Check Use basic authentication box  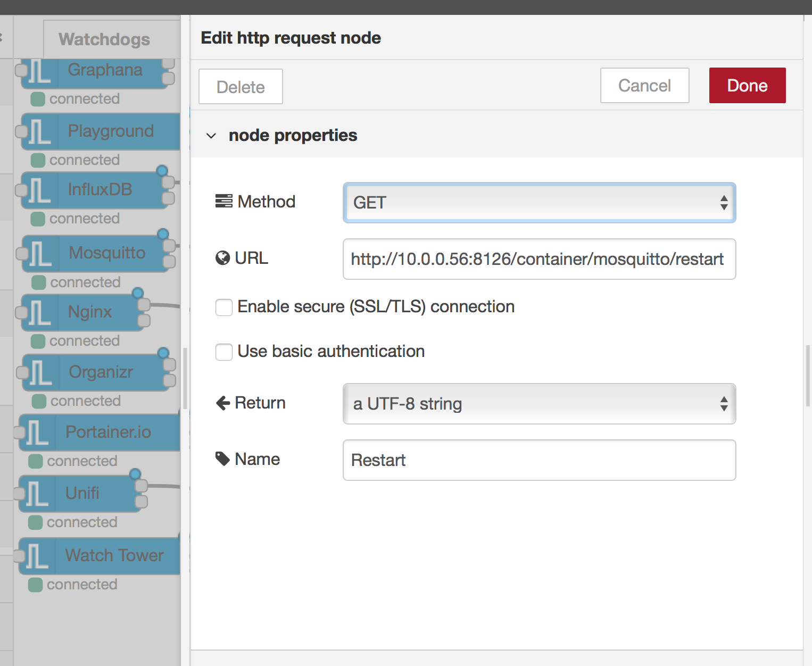click(x=224, y=352)
